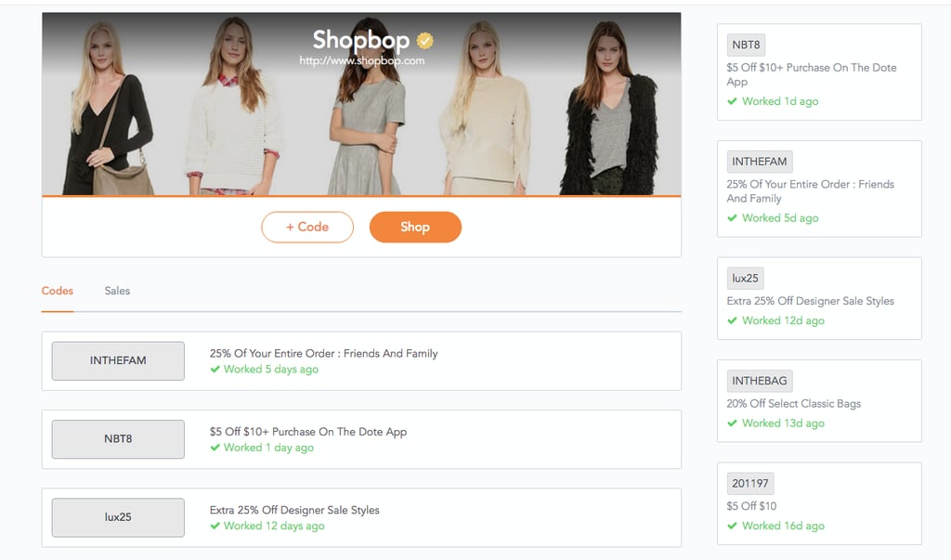Click 'Worked 12 days ago' status text
The width and height of the screenshot is (951, 560).
click(x=274, y=526)
